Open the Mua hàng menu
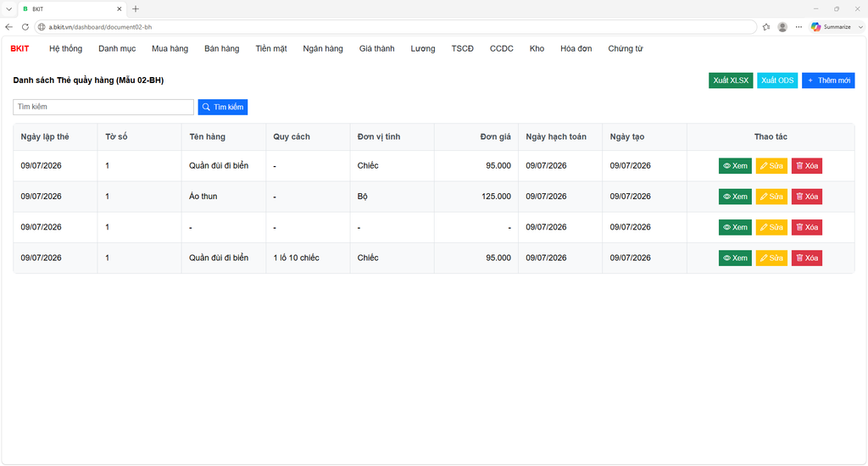The width and height of the screenshot is (868, 466). coord(170,48)
